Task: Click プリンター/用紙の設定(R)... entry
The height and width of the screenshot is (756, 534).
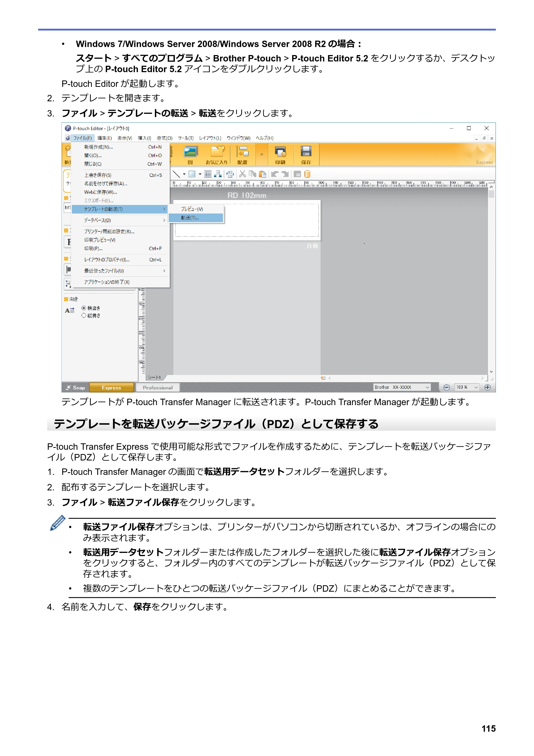Action: point(120,232)
